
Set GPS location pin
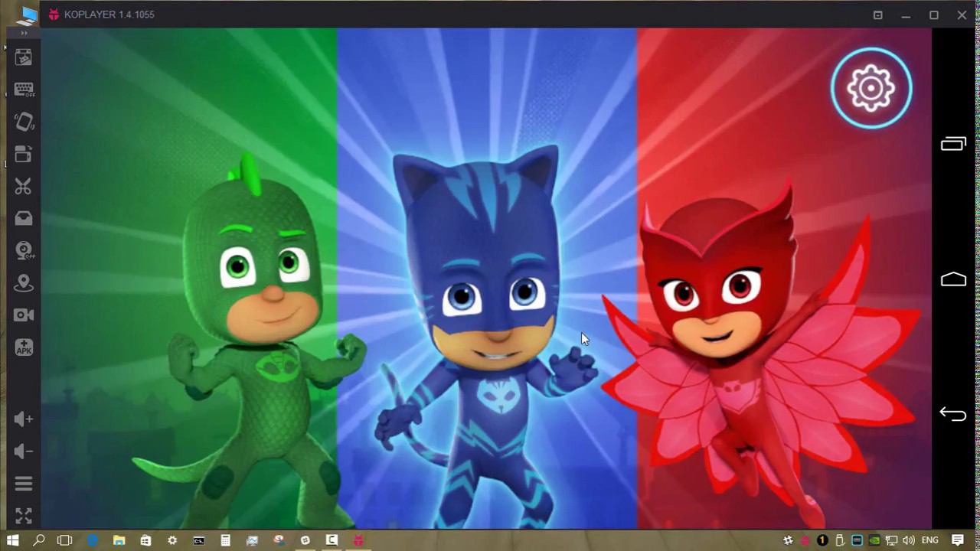[24, 282]
